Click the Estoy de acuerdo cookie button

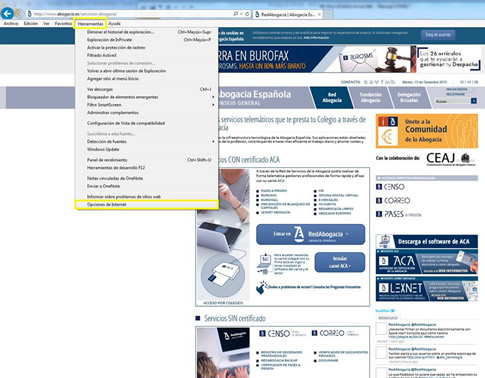[x=438, y=35]
